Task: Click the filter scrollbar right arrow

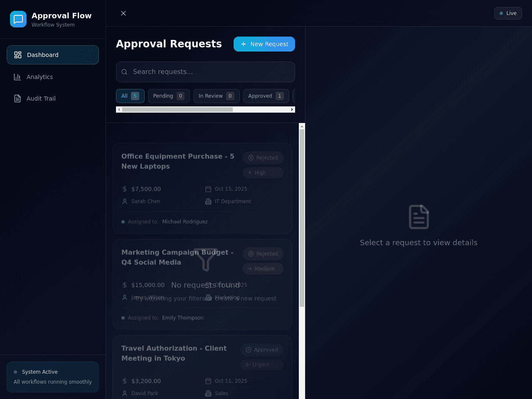Action: click(292, 110)
